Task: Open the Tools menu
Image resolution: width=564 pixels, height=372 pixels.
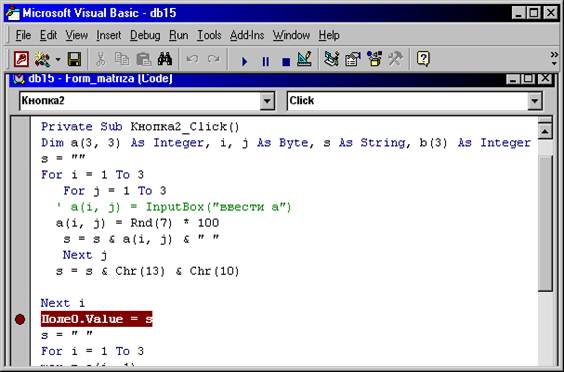Action: click(x=209, y=35)
